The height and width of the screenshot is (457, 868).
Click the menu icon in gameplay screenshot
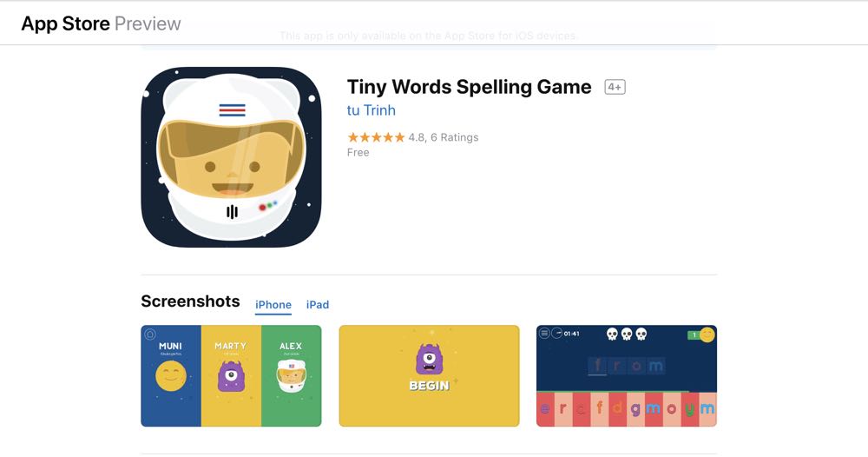coord(544,333)
